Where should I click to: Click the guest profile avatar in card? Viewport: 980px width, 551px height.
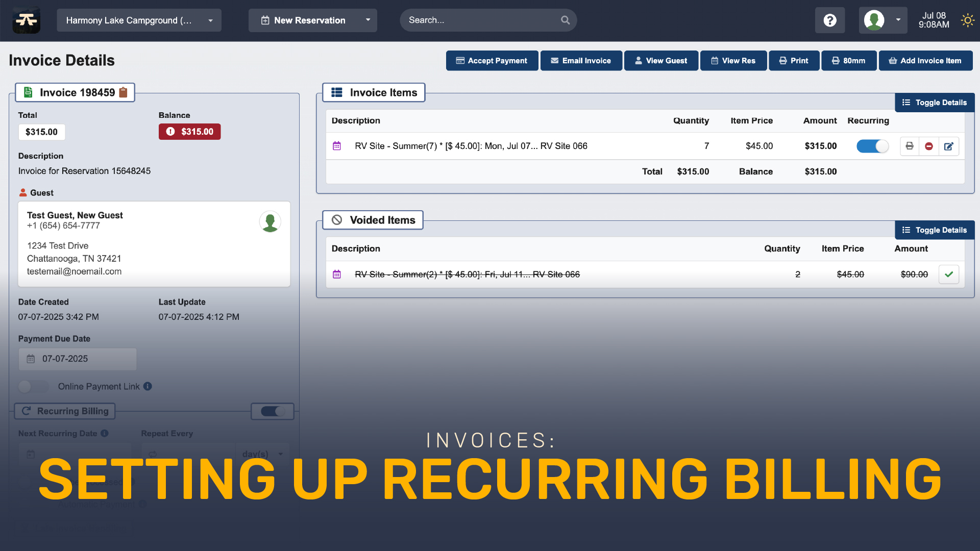(x=270, y=221)
